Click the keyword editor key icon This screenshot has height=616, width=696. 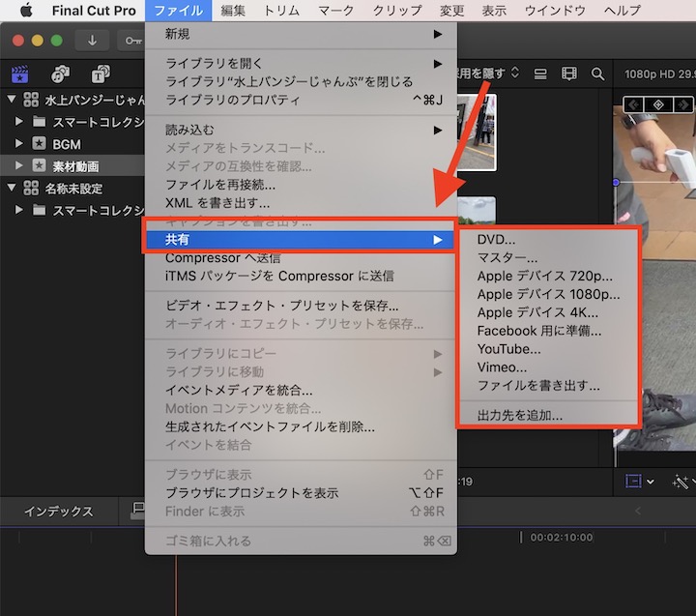click(132, 41)
